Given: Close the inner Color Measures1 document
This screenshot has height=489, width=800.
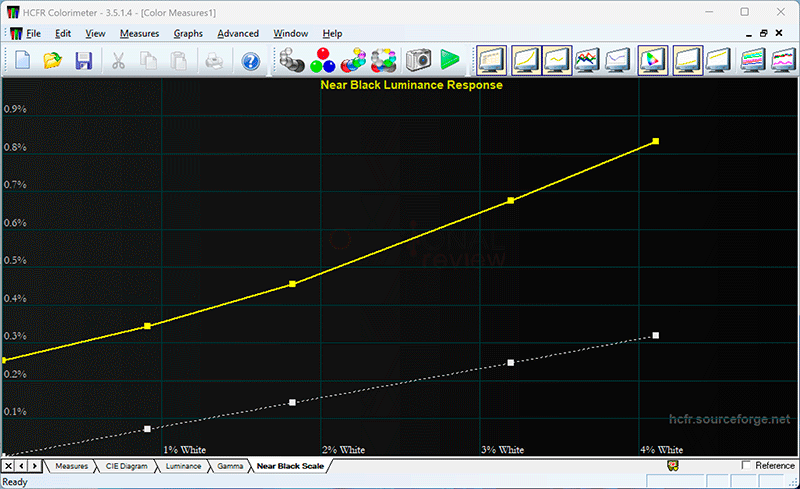Looking at the screenshot, I should (779, 33).
